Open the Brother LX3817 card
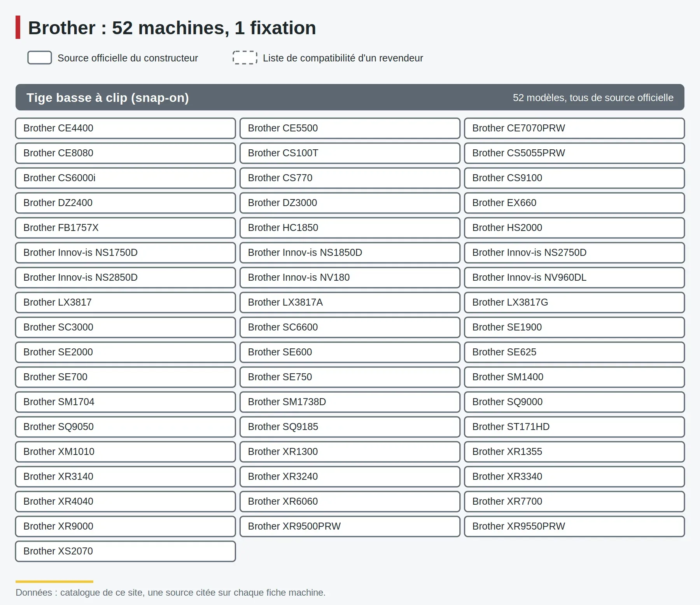 (x=125, y=302)
